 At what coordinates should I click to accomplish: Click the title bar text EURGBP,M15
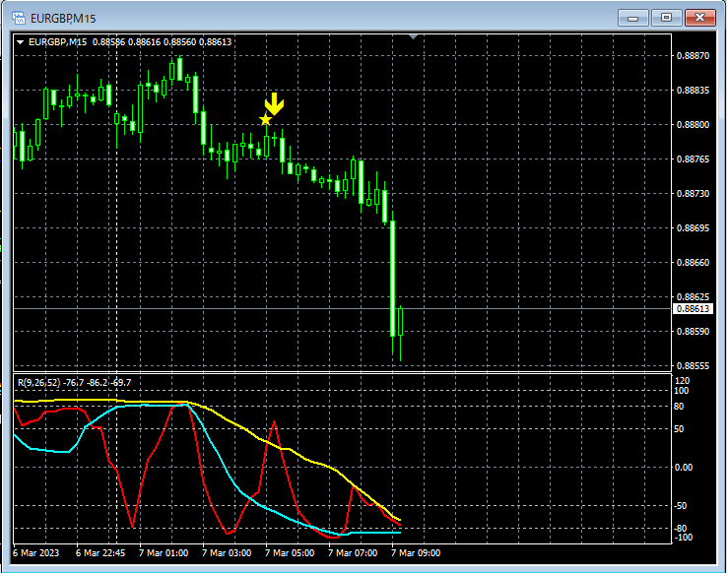click(x=63, y=19)
